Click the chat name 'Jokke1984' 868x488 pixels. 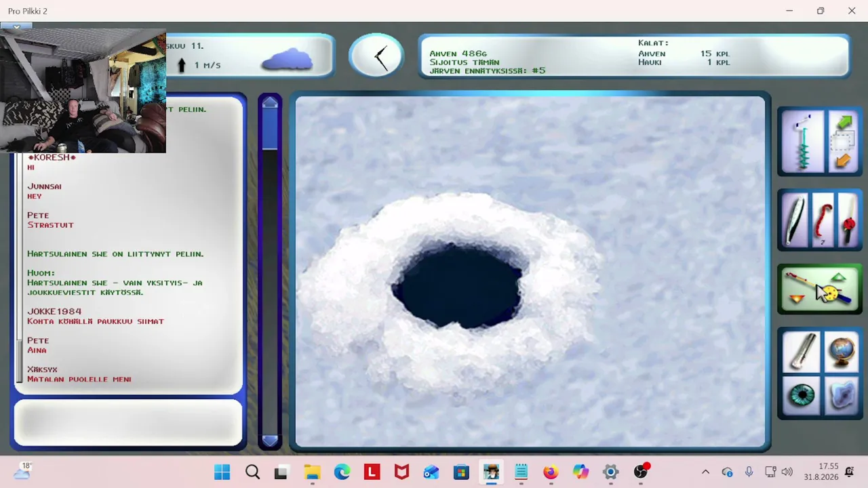[x=54, y=312]
